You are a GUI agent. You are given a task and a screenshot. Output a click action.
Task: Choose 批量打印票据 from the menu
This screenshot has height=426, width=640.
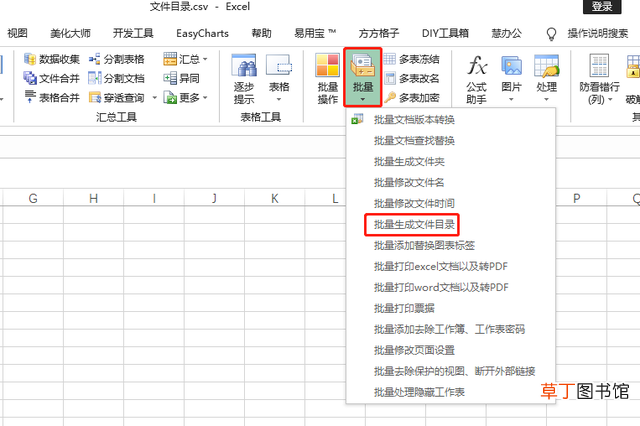click(x=451, y=308)
